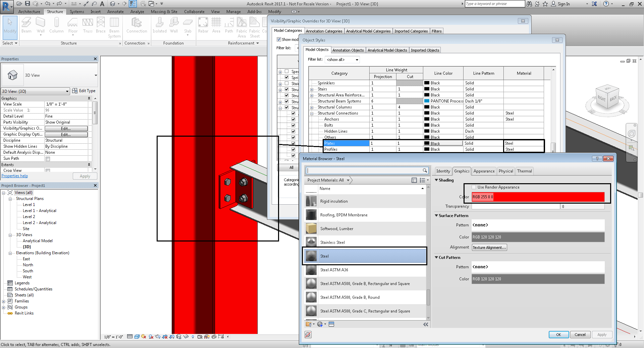Toggle the Thin Lines icon
This screenshot has width=644, height=348.
click(133, 4)
